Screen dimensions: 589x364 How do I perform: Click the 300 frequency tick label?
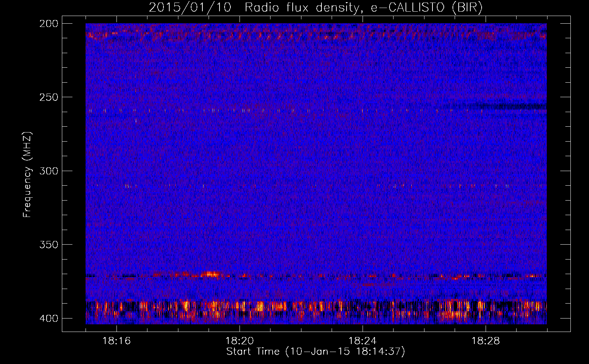click(49, 171)
